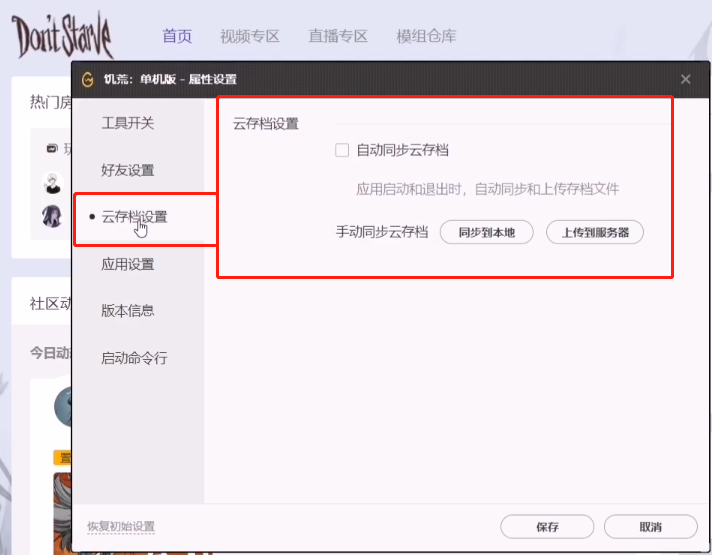The height and width of the screenshot is (555, 712).
Task: Click 应用启动和退出时 description text
Action: pos(487,189)
